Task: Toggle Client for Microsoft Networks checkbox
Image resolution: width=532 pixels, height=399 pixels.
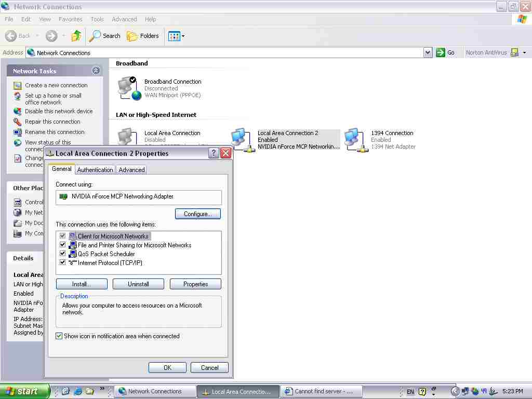Action: point(62,236)
